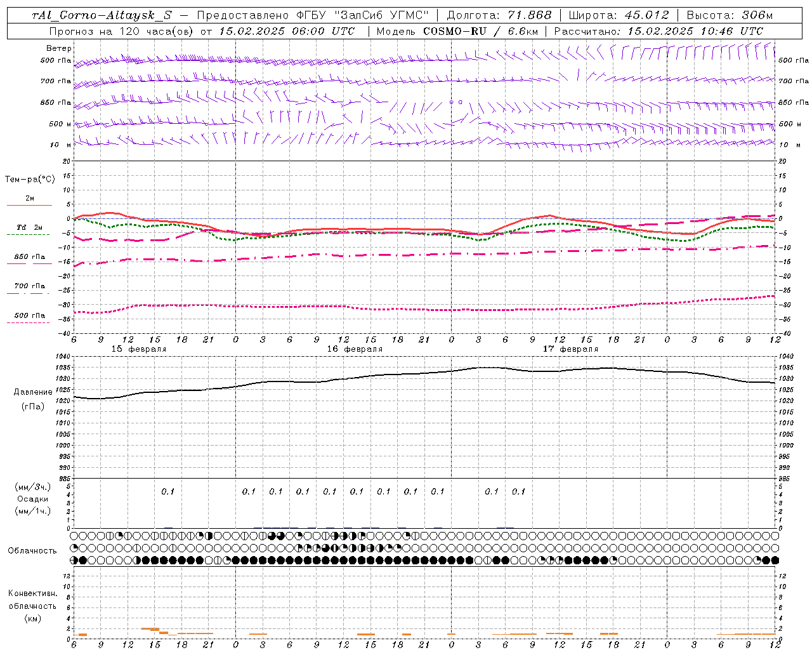This screenshot has width=812, height=650.
Task: Click the 700 гПа label right of wind barbs
Action: coord(794,81)
